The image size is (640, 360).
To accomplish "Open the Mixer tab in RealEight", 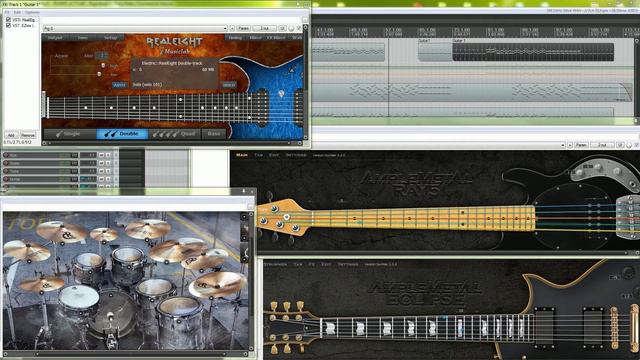I will click(x=256, y=38).
